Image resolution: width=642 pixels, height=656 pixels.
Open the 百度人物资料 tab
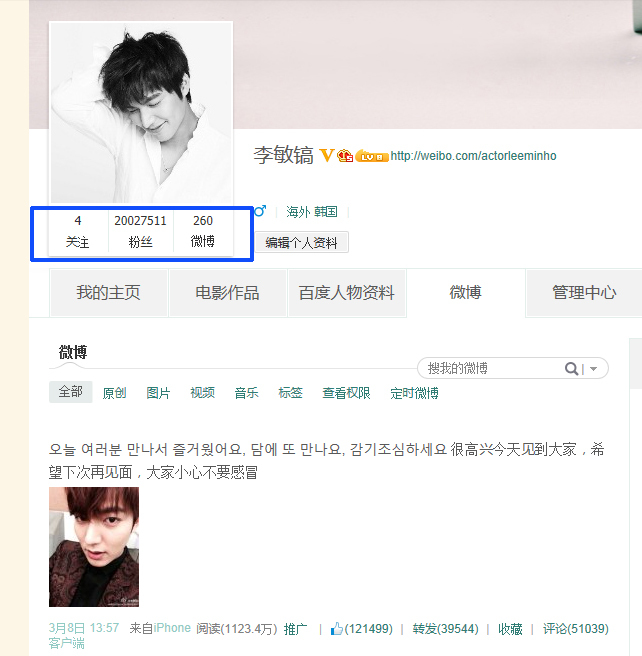[347, 292]
